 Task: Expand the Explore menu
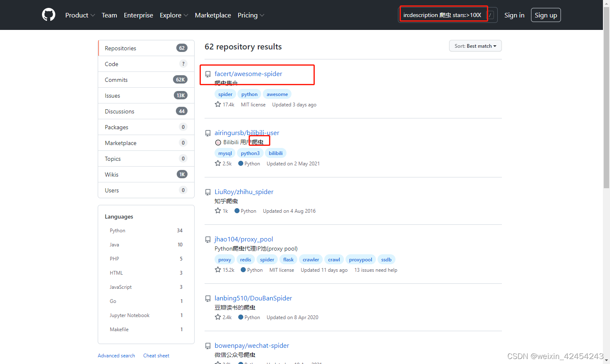pos(174,15)
